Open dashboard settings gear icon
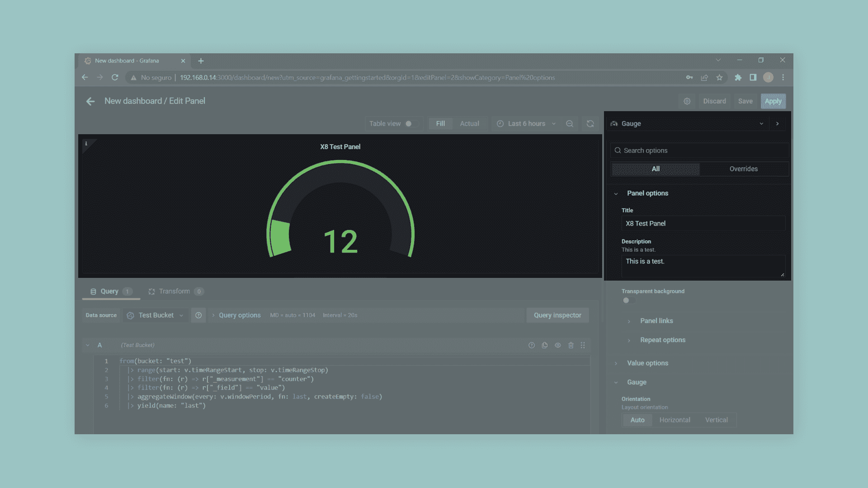Viewport: 868px width, 488px height. click(x=687, y=101)
